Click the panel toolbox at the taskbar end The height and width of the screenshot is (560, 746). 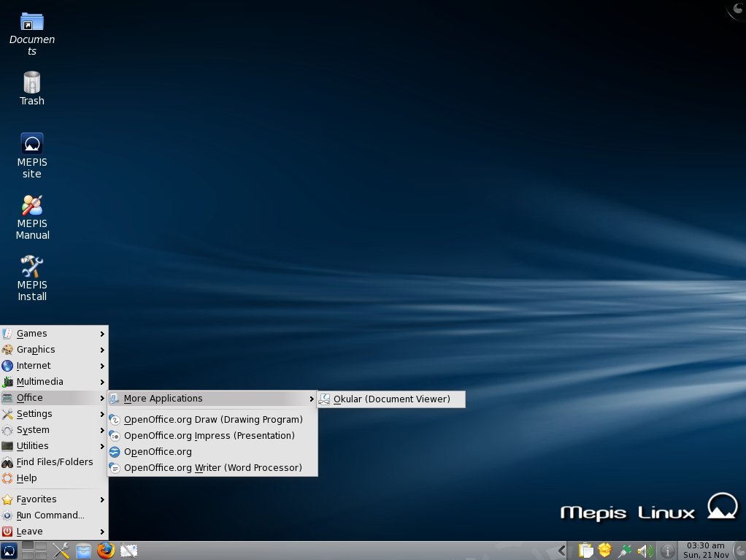[740, 551]
